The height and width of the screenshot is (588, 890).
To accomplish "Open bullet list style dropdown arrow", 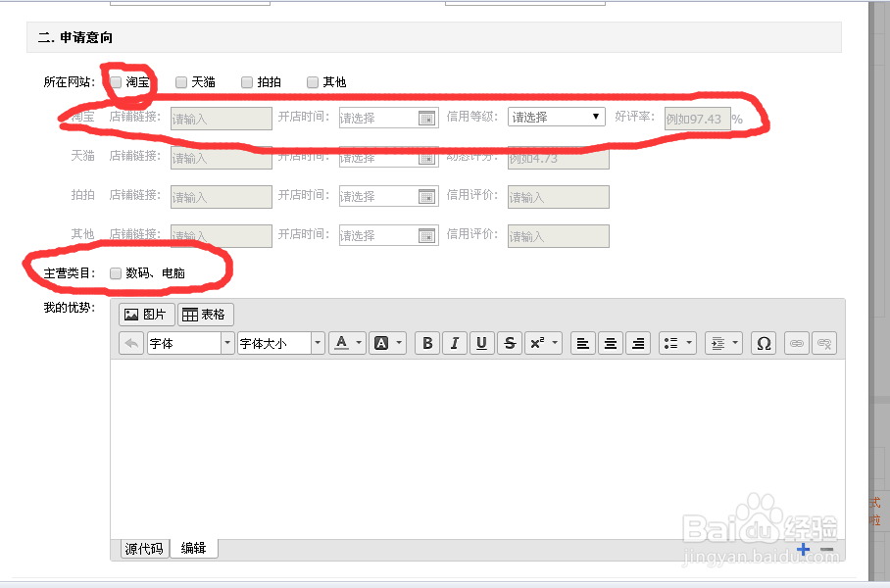I will [x=689, y=343].
